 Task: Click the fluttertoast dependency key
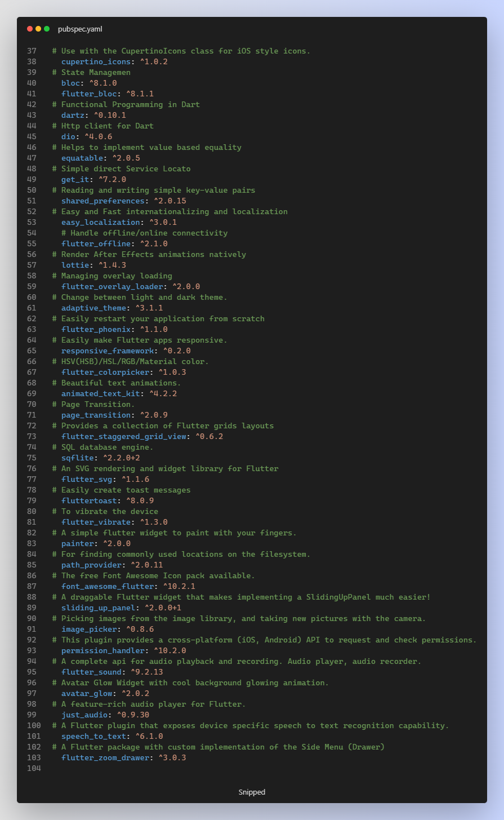pyautogui.click(x=89, y=500)
